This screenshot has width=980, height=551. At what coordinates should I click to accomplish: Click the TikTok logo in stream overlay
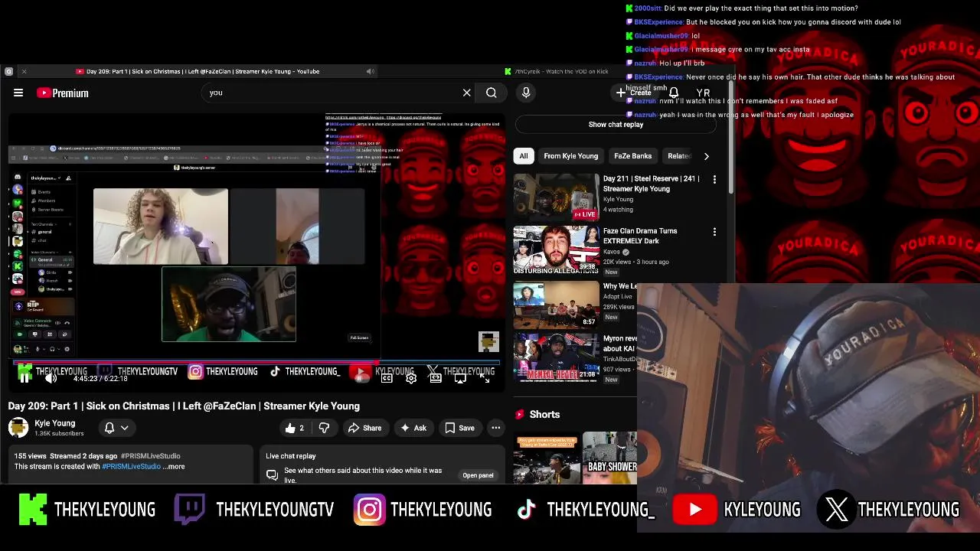click(525, 510)
